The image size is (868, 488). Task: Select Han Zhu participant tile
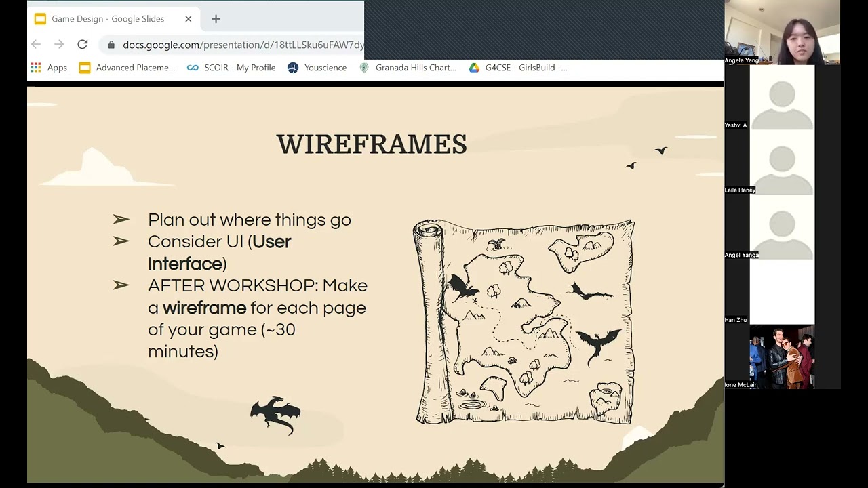point(782,292)
